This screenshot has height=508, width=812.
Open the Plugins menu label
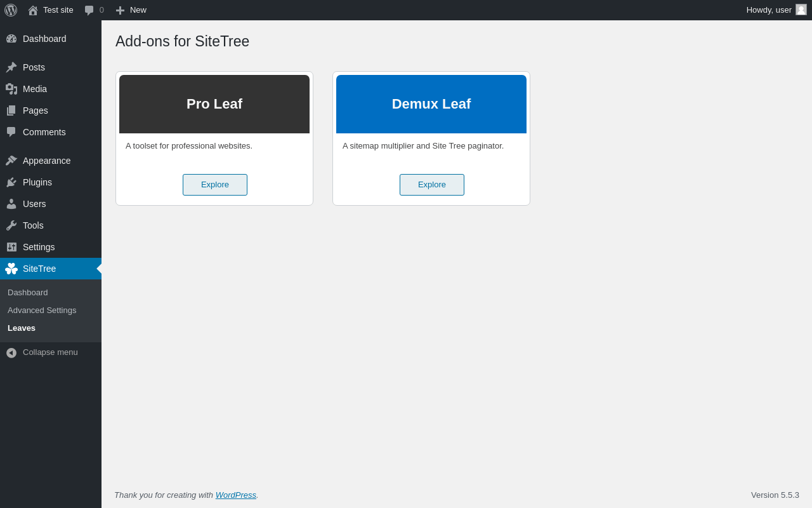tap(37, 182)
